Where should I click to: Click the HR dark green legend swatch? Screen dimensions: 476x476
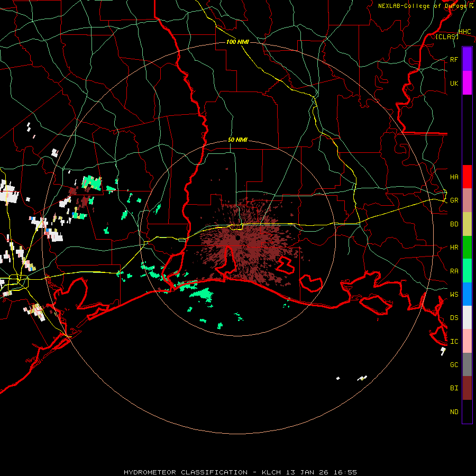pyautogui.click(x=467, y=247)
